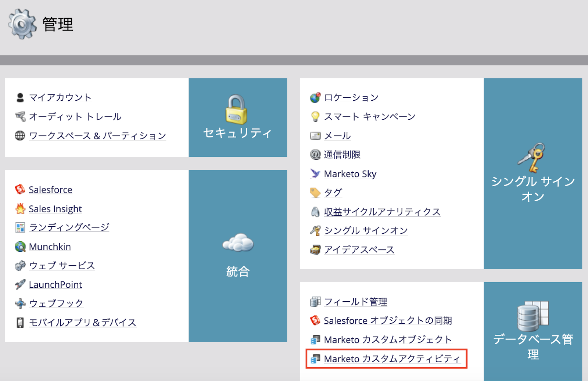Open the ロケーション link
Viewport: 588px width, 381px height.
(351, 97)
